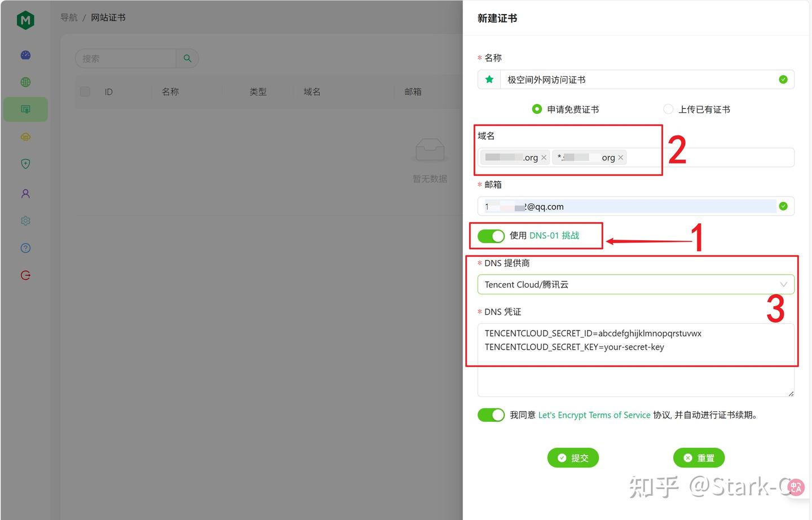Viewport: 812px width, 520px height.
Task: Turn off the Let's Encrypt agreement toggle
Action: point(491,415)
